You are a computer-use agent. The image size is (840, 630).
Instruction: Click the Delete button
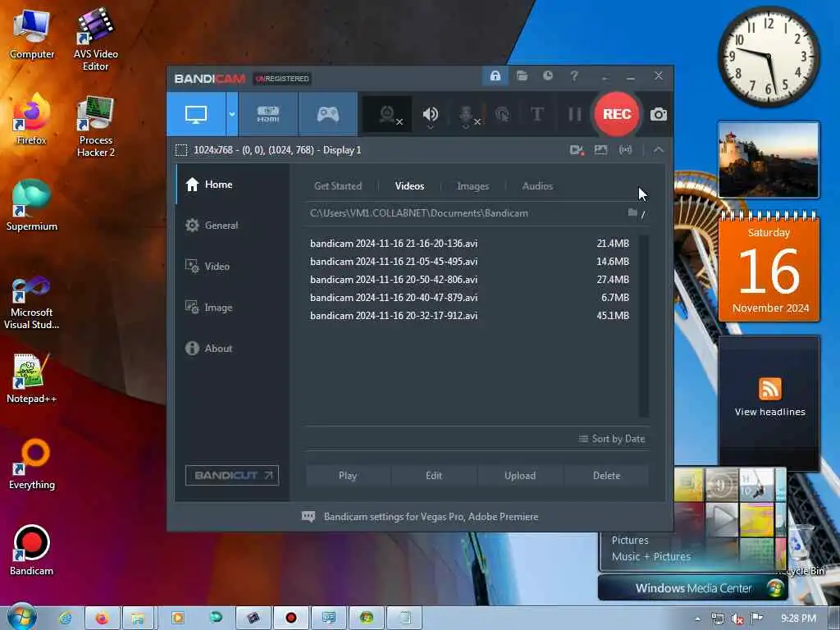(606, 476)
